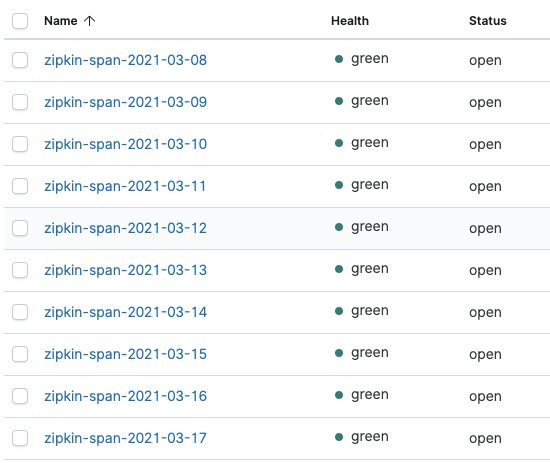Open the zipkin-span-2021-03-10 index link
The width and height of the screenshot is (550, 463).
(126, 144)
